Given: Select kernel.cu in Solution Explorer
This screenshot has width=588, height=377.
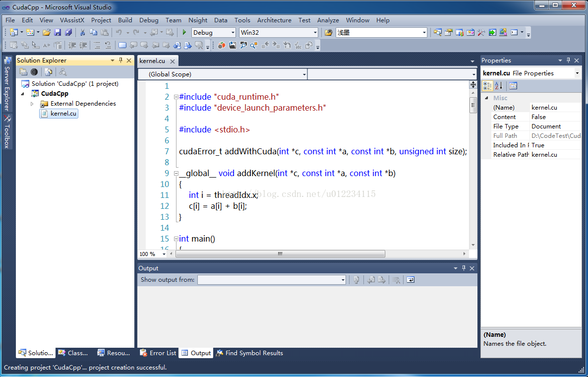Looking at the screenshot, I should (x=59, y=114).
